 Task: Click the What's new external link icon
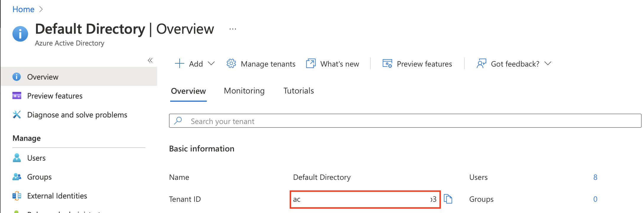(311, 64)
